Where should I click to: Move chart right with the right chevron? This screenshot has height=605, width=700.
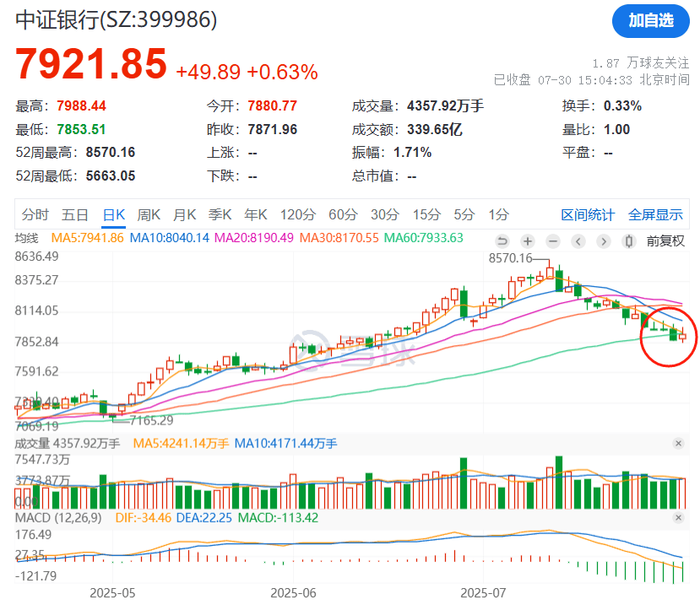coord(604,241)
